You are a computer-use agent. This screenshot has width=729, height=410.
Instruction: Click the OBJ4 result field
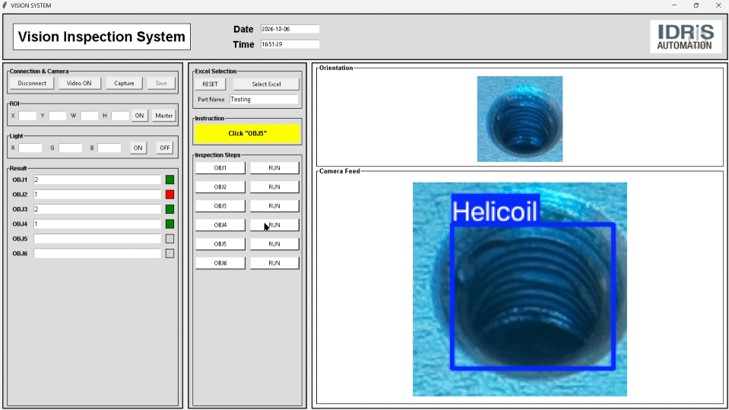97,224
